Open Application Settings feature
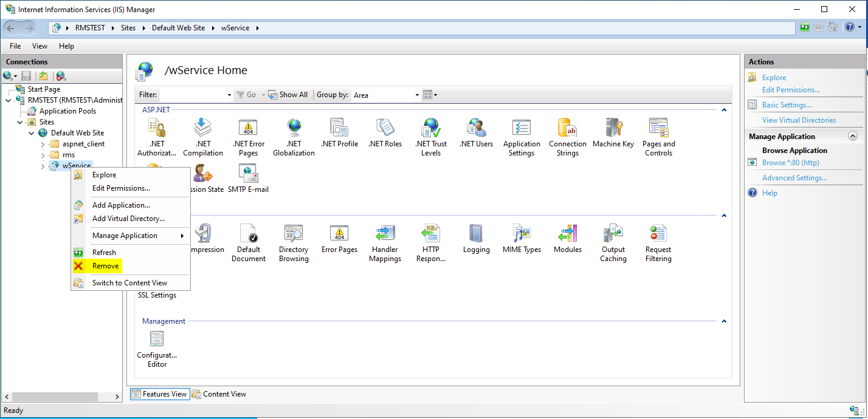 coord(522,137)
